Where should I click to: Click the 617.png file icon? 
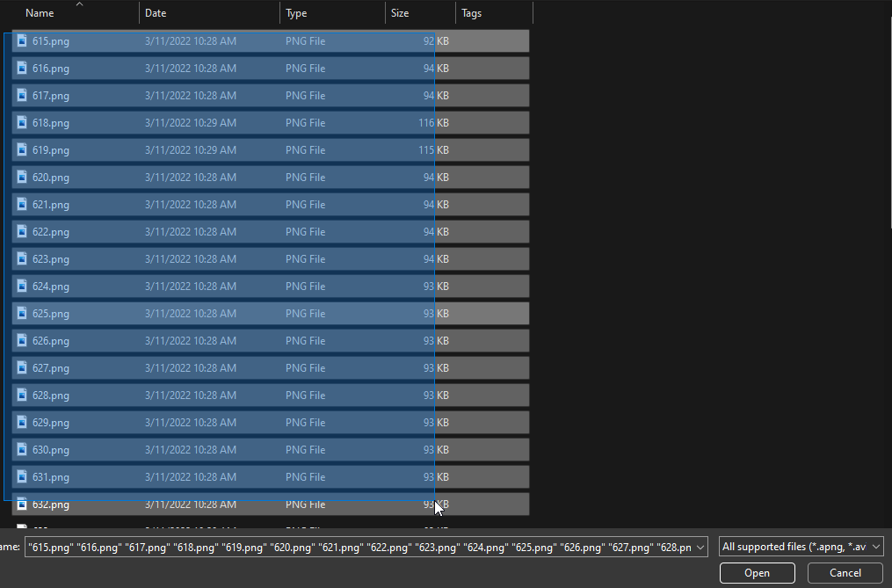click(22, 96)
